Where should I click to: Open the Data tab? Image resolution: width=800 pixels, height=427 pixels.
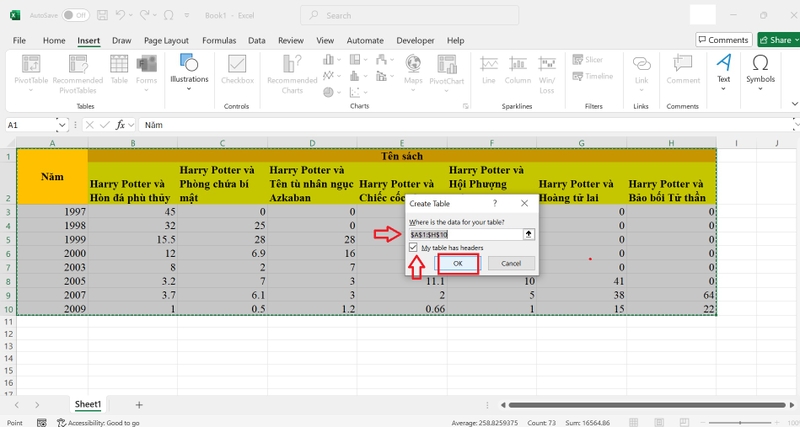tap(257, 40)
